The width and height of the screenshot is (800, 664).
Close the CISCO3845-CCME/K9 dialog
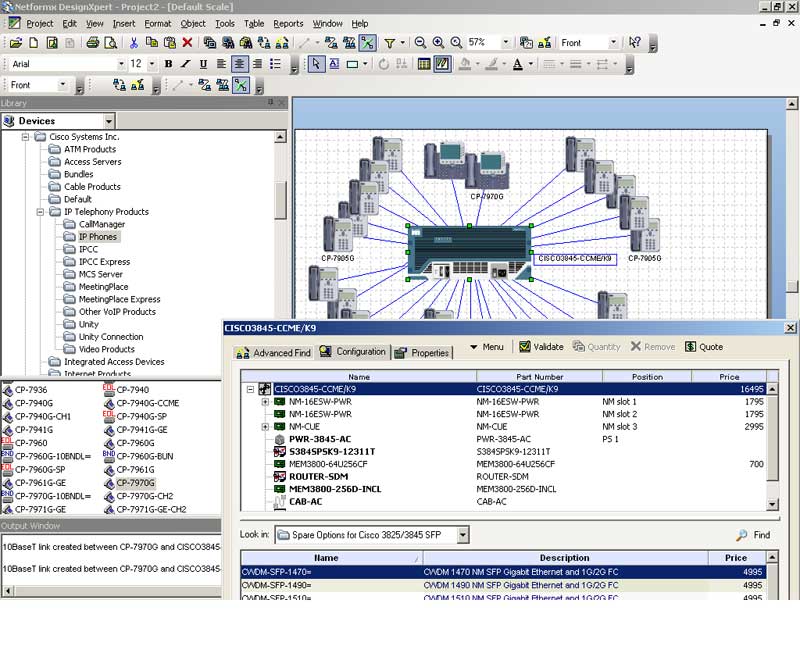point(790,328)
